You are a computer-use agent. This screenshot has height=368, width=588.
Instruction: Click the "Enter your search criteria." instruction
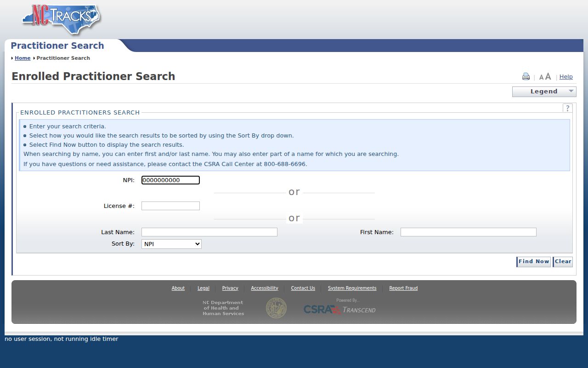tap(68, 126)
